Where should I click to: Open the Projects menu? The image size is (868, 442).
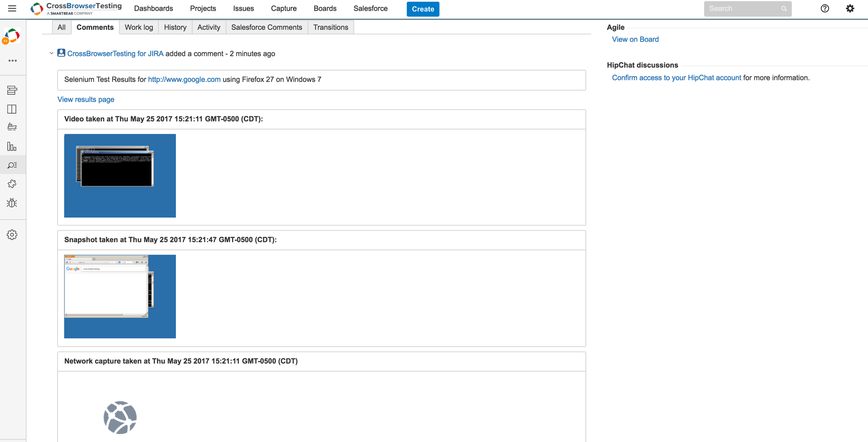coord(203,9)
